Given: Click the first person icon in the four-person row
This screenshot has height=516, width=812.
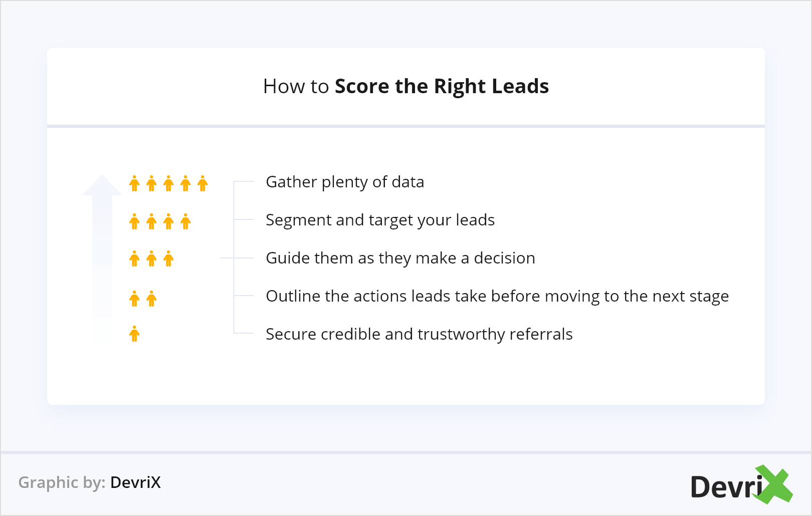Looking at the screenshot, I should tap(134, 221).
